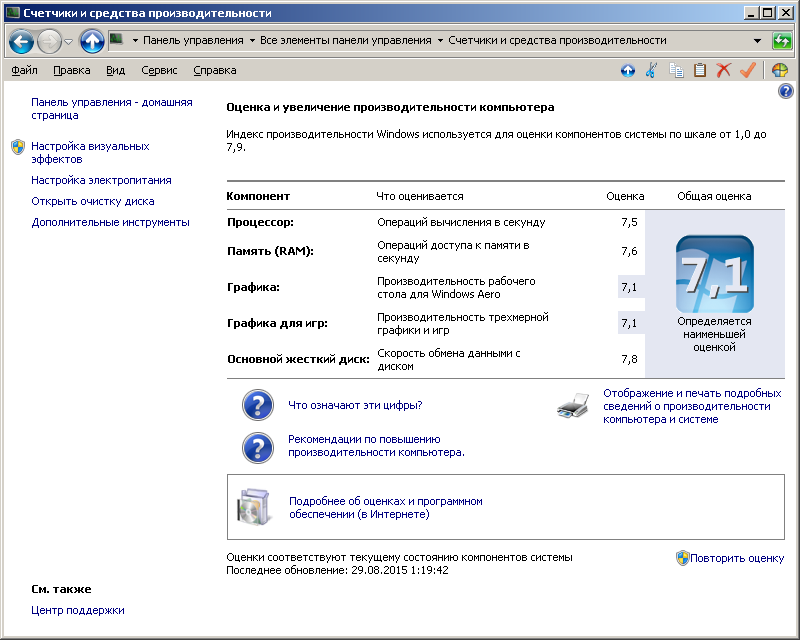
Task: Open the "Сервис" menu
Action: pos(159,70)
